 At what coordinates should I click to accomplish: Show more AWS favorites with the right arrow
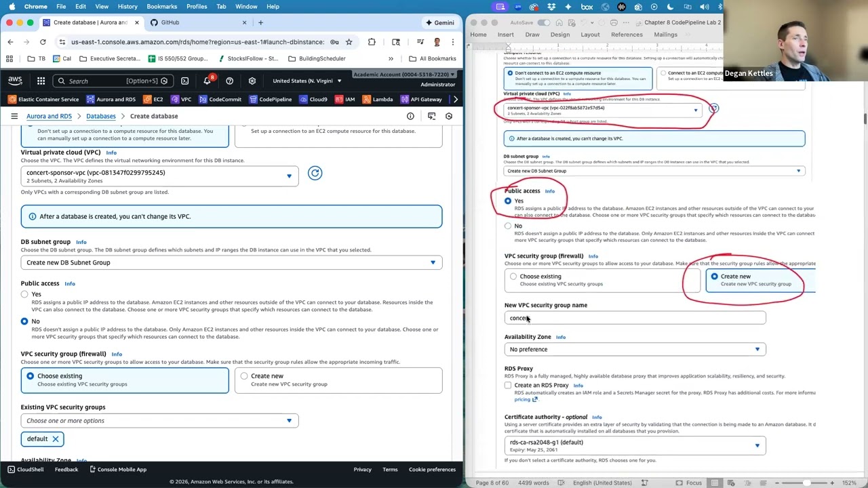tap(456, 99)
